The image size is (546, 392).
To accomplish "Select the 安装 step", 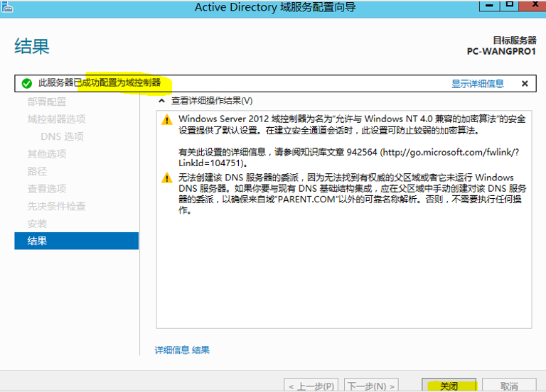I will [x=37, y=224].
